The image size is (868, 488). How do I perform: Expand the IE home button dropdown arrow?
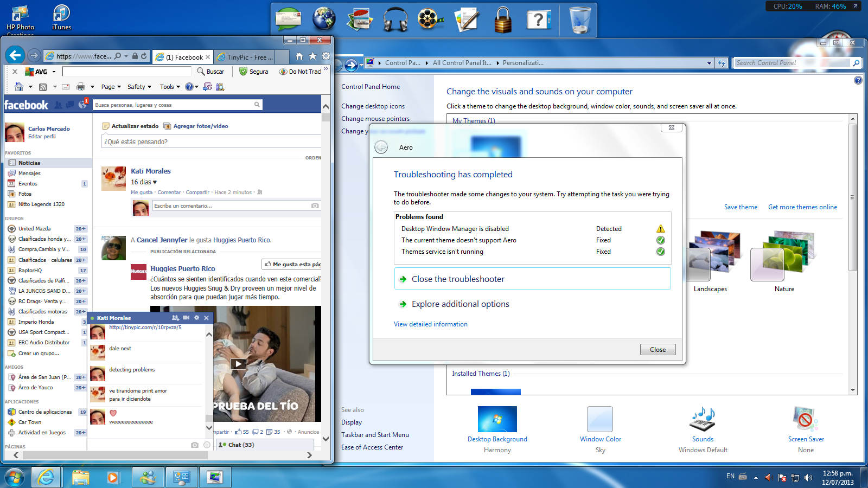30,87
